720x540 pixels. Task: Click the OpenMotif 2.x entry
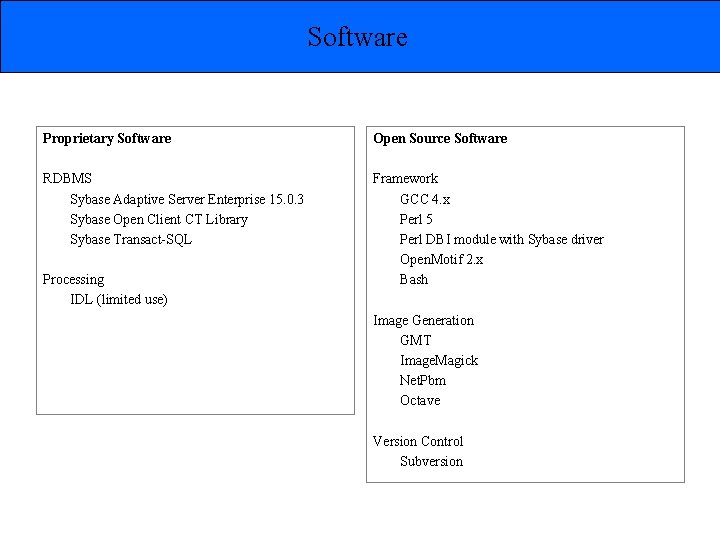[x=441, y=259]
